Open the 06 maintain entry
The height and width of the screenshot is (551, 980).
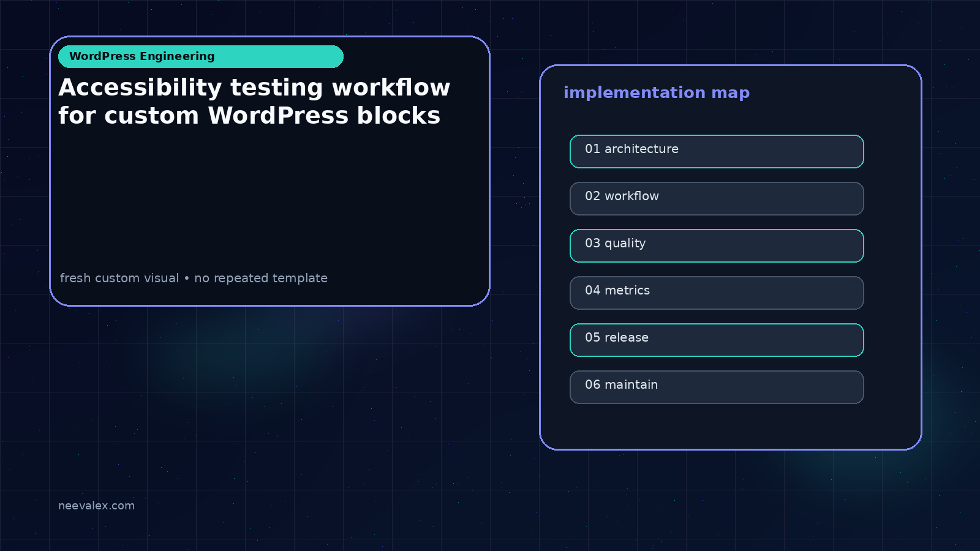click(x=717, y=387)
